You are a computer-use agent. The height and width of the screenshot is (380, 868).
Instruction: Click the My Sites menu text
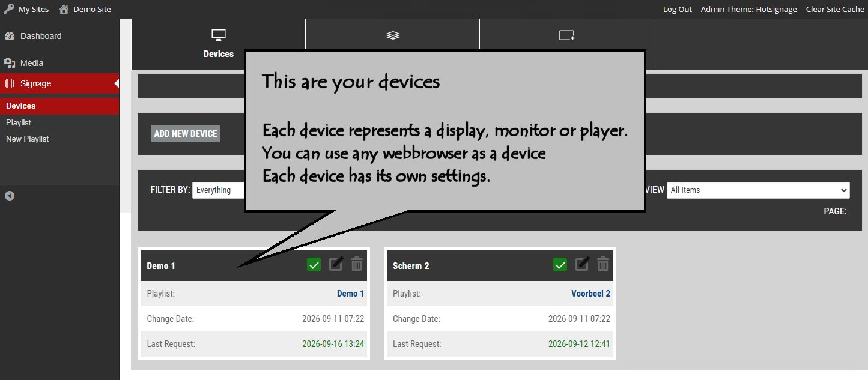[x=34, y=9]
